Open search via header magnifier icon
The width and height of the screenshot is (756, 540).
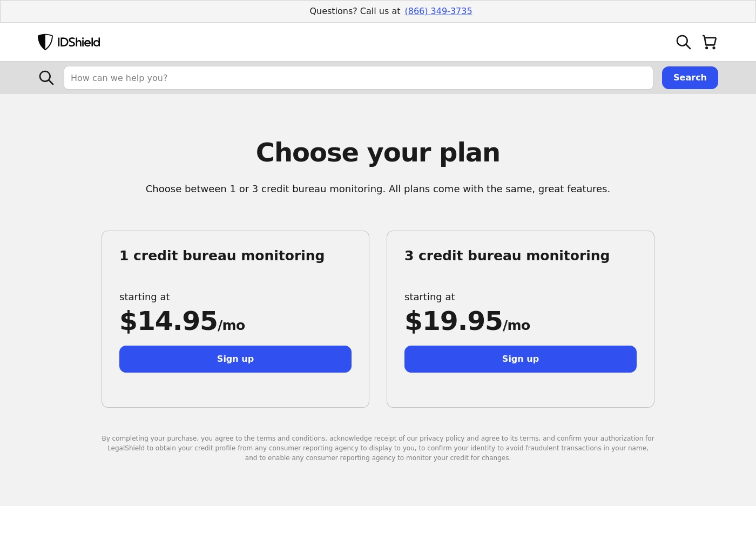pyautogui.click(x=684, y=42)
